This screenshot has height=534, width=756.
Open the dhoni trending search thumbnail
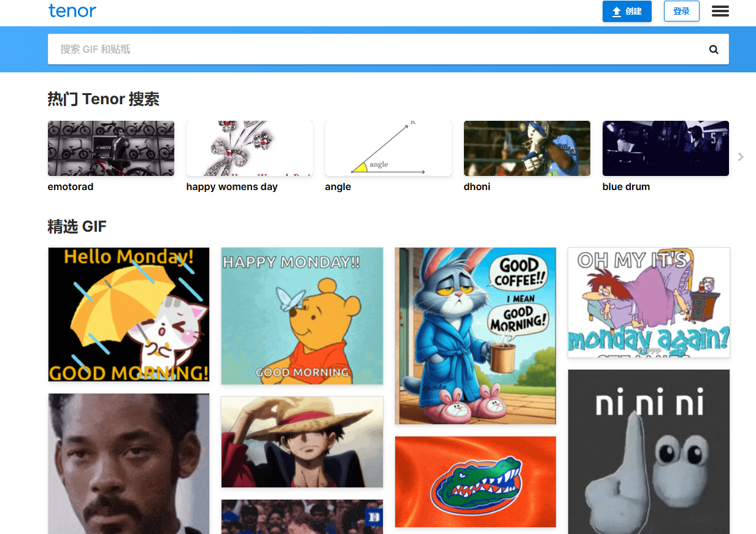[527, 148]
